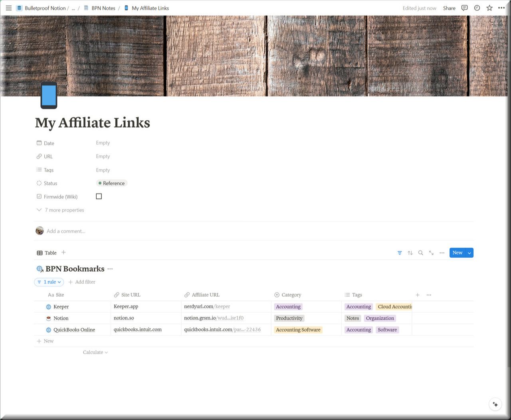
Task: Open the Notion AI sparkle button
Action: pos(495,404)
